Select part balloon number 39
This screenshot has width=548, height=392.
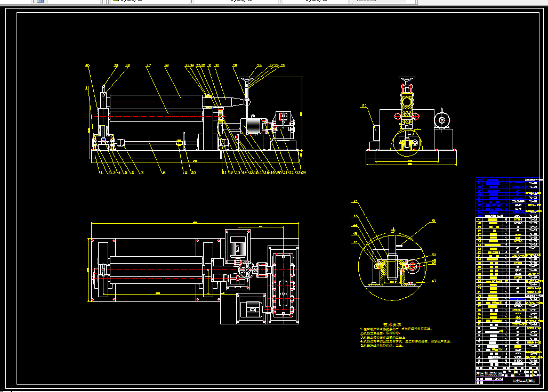click(x=116, y=66)
